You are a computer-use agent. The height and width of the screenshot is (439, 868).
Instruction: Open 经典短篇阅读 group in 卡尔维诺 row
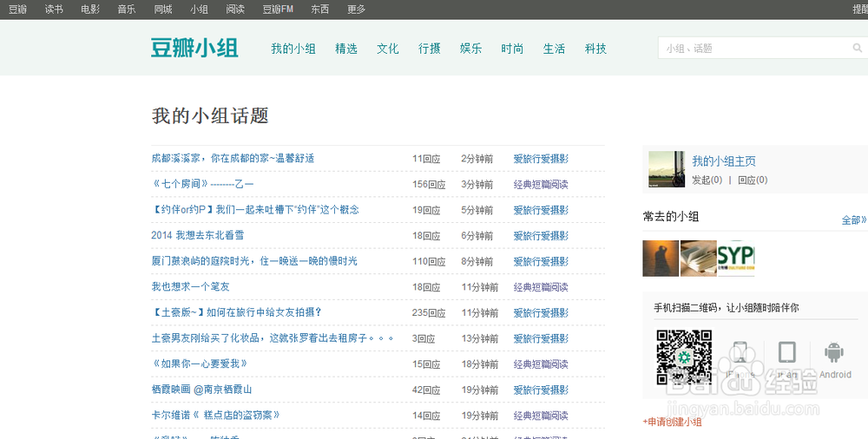(541, 416)
